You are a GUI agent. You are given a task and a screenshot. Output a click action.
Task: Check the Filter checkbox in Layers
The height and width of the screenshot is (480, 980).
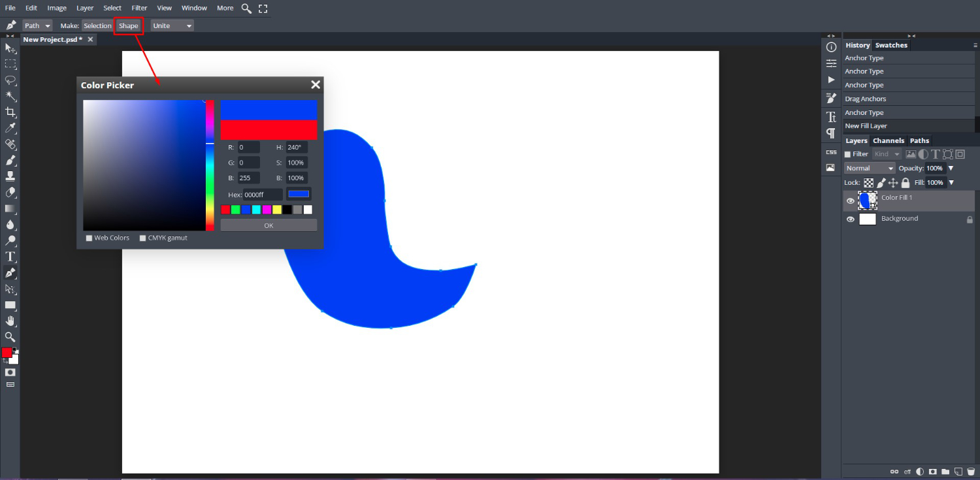click(848, 154)
